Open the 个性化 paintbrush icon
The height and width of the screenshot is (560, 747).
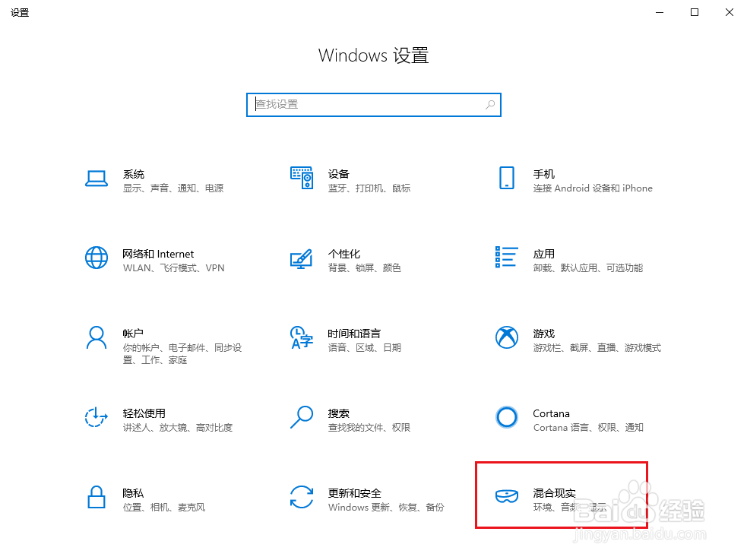point(302,258)
